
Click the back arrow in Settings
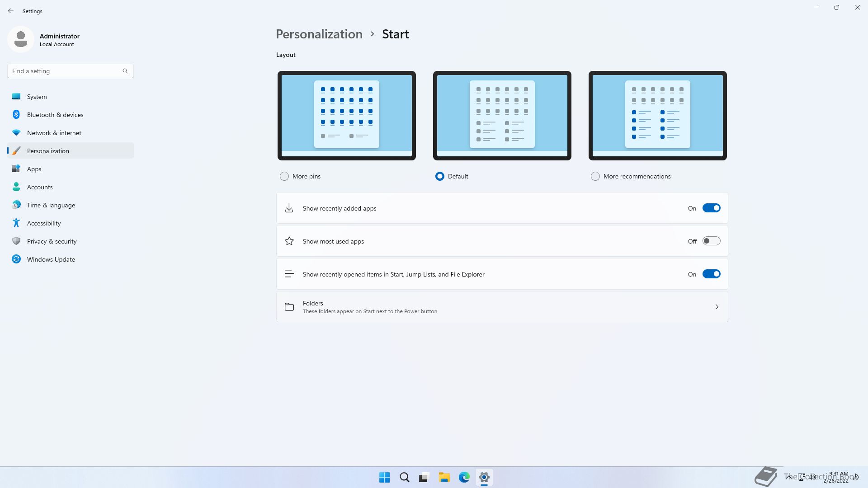(11, 11)
